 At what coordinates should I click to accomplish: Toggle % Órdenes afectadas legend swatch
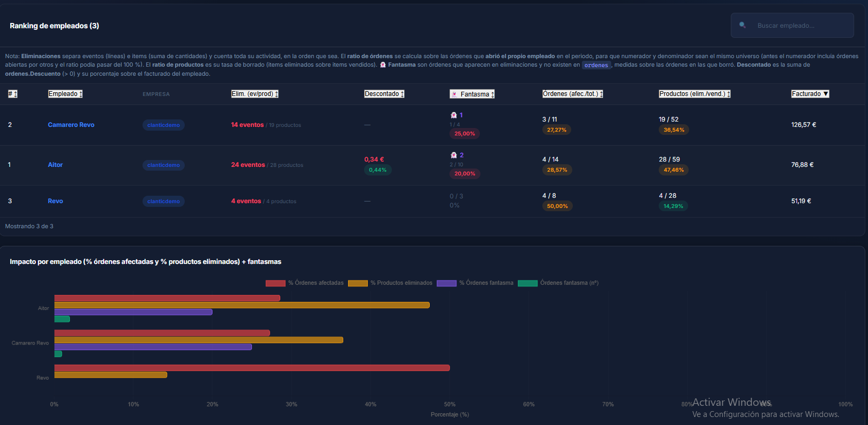[x=275, y=283]
